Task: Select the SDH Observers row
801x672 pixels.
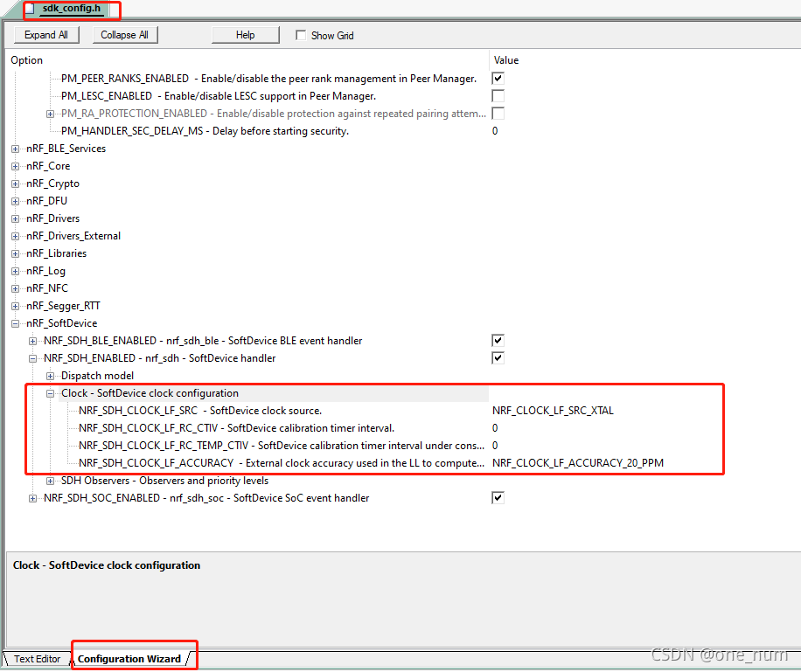Action: coord(164,480)
